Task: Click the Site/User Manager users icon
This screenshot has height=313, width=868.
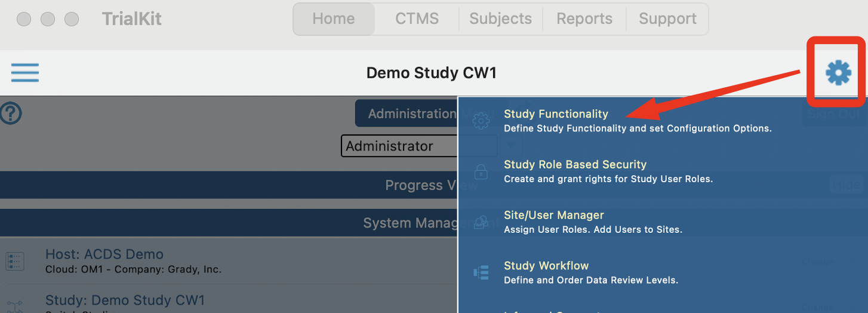Action: click(x=481, y=222)
